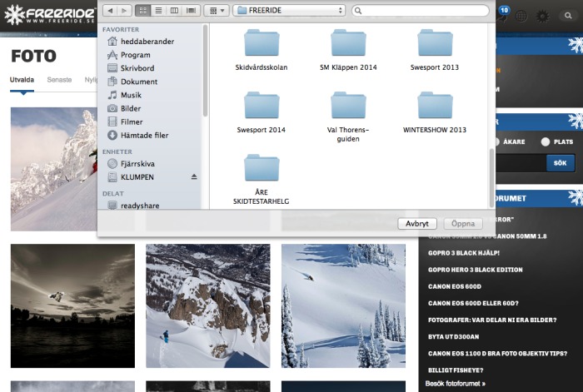583x392 pixels.
Task: Switch to list view in file dialog
Action: pyautogui.click(x=157, y=11)
